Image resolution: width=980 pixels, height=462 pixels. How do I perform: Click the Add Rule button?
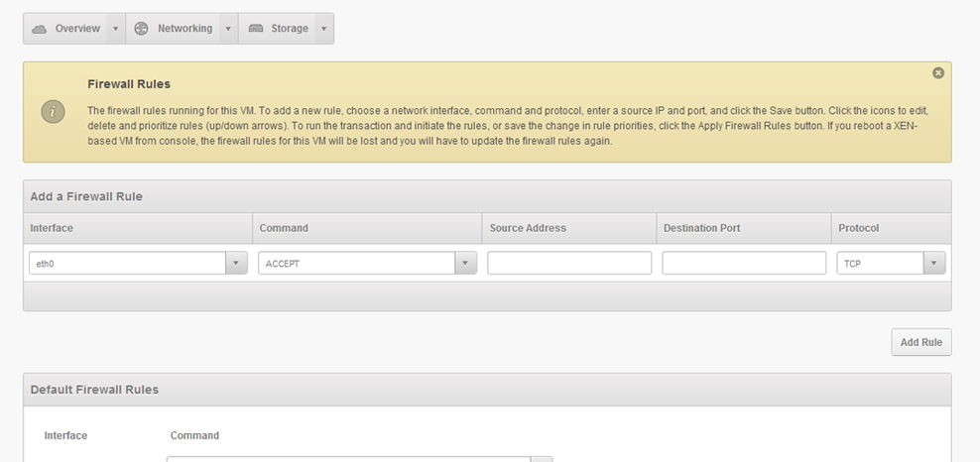921,342
